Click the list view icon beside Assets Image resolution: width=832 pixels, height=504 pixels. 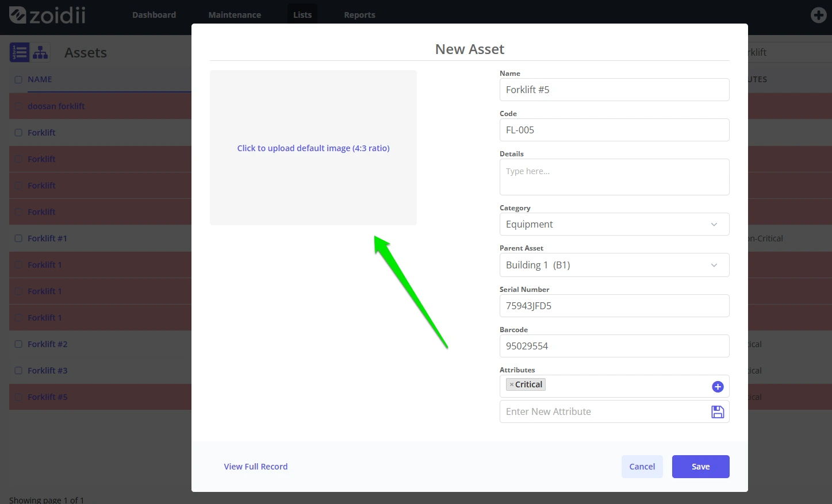pyautogui.click(x=20, y=52)
